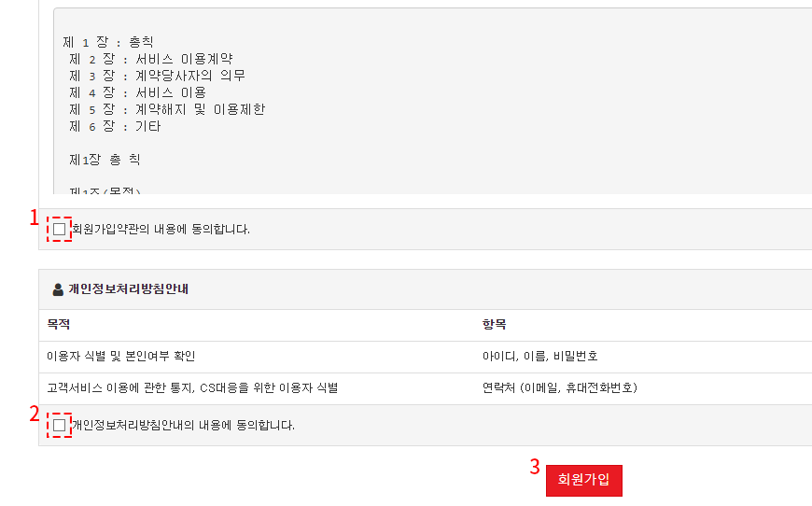The height and width of the screenshot is (506, 812).
Task: Click the '제1장 총 칙' heading in terms
Action: [x=105, y=160]
